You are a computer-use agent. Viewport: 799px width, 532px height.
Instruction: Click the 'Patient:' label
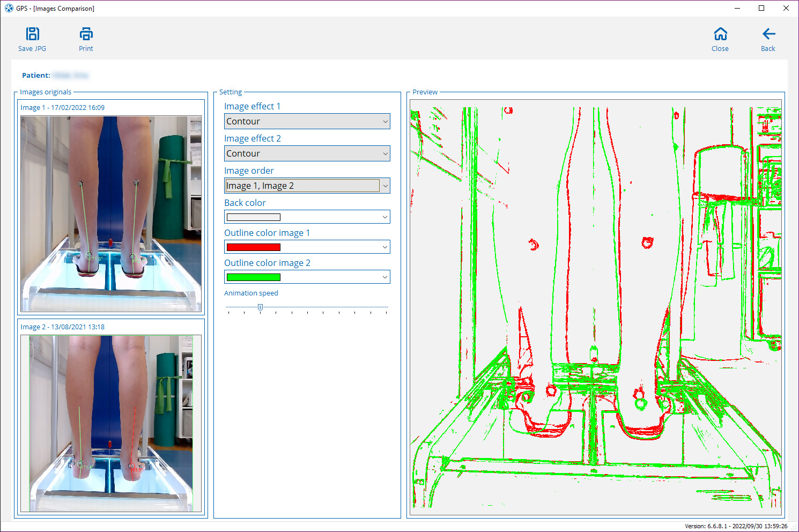tap(36, 75)
